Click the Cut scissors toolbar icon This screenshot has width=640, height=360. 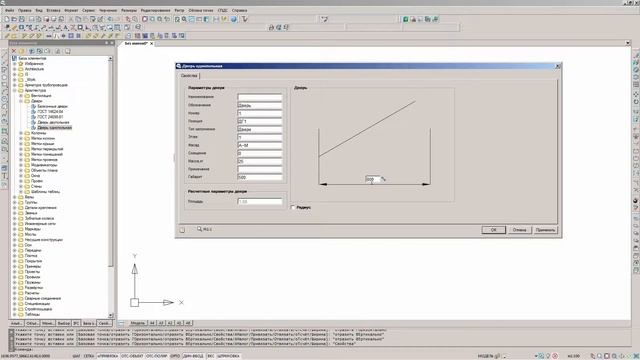click(x=71, y=19)
